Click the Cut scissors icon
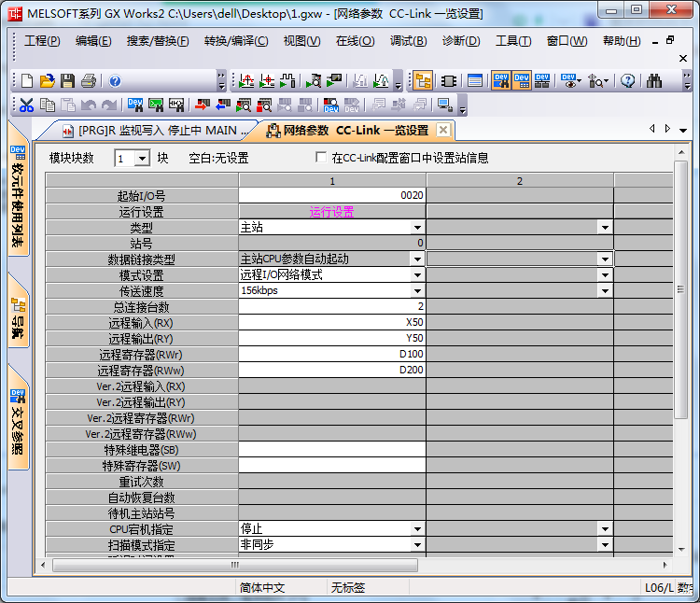This screenshot has height=603, width=700. click(26, 105)
